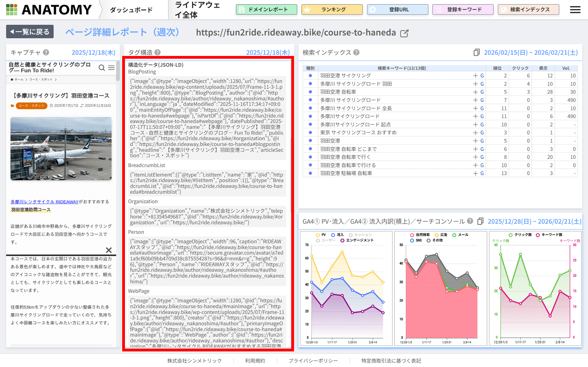Toggle the ユーザー legend in PV chart
The height and width of the screenshot is (367, 588).
[x=326, y=240]
